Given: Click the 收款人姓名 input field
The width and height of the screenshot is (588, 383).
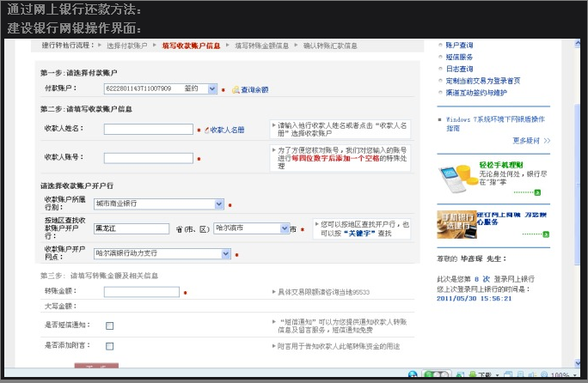Looking at the screenshot, I should pos(148,130).
